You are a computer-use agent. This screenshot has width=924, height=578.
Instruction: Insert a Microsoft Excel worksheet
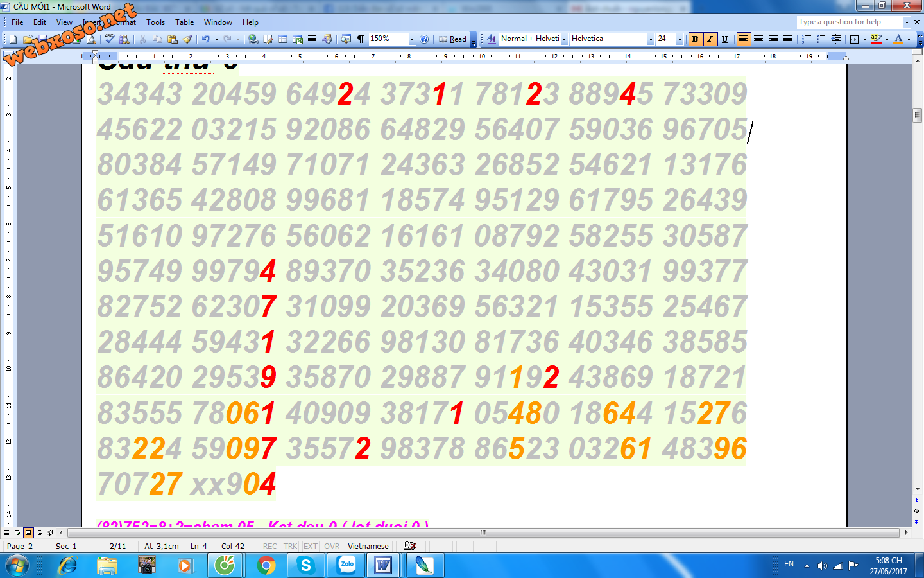point(298,39)
